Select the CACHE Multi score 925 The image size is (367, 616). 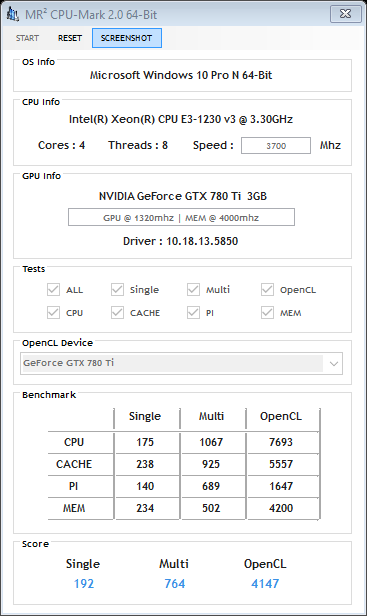coord(211,464)
